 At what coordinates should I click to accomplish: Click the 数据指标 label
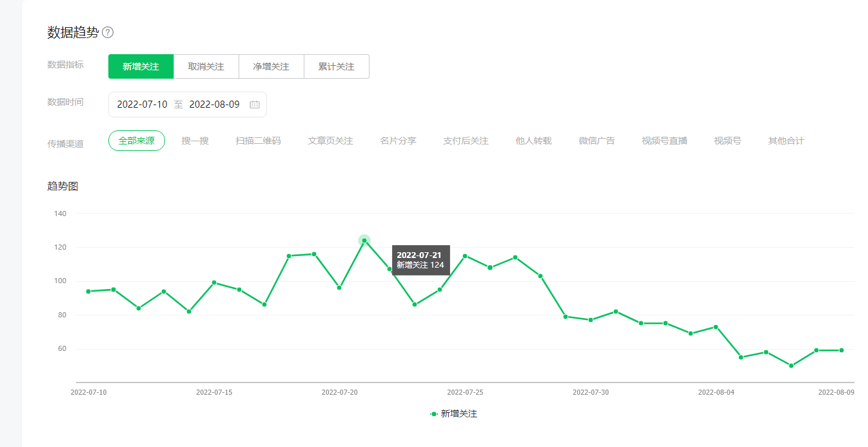click(x=65, y=65)
